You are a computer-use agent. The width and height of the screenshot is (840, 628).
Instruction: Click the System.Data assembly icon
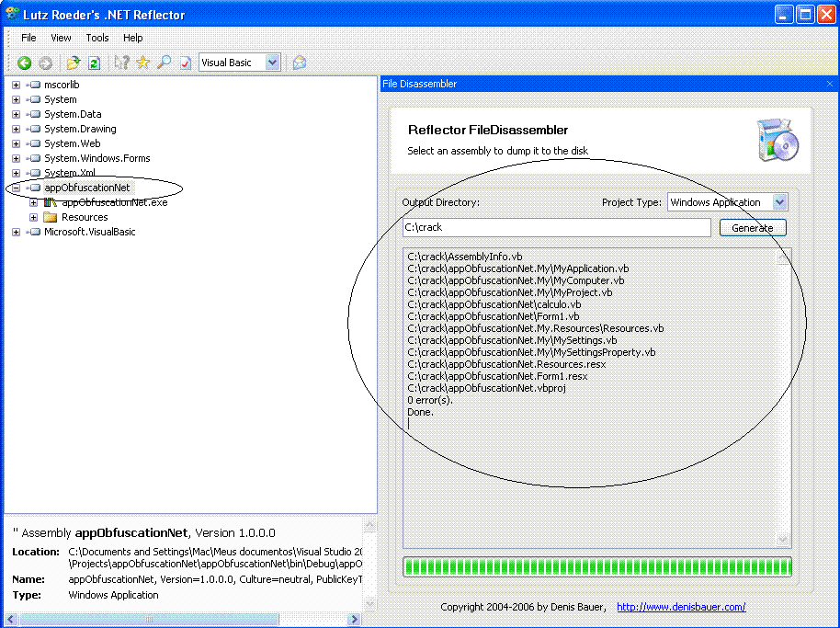(33, 114)
